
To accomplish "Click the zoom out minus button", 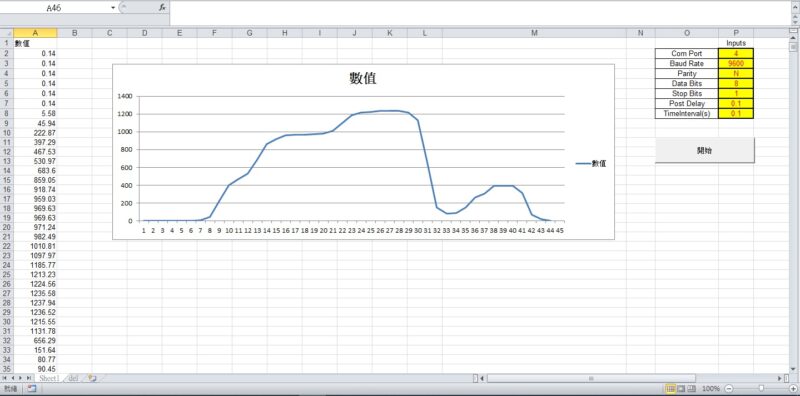I will (x=729, y=389).
